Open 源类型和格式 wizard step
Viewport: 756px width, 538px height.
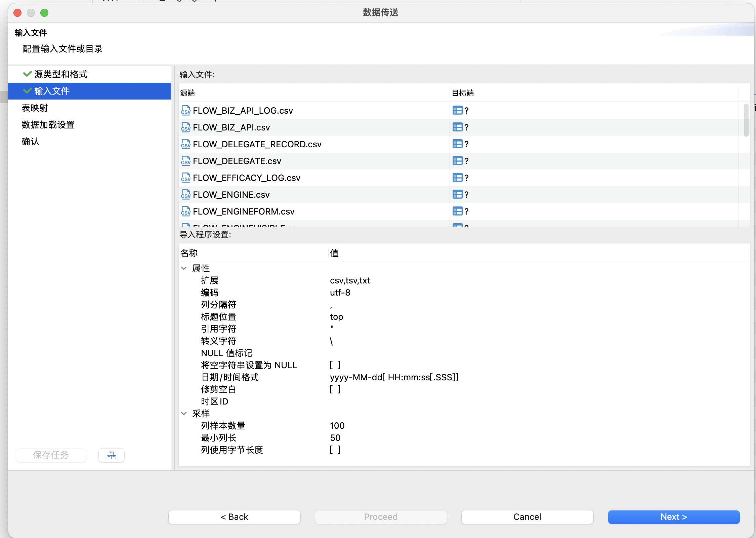(60, 74)
